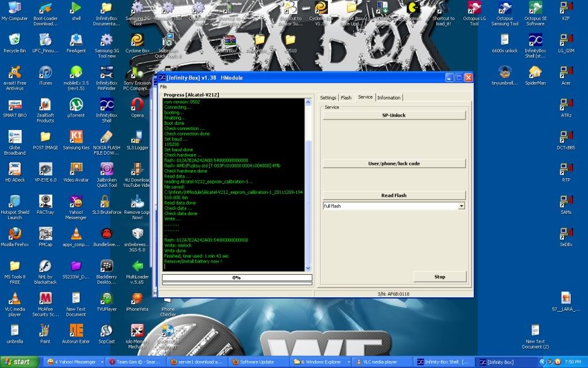The width and height of the screenshot is (588, 368).
Task: Open the iTunes desktop shortcut
Action: (45, 72)
